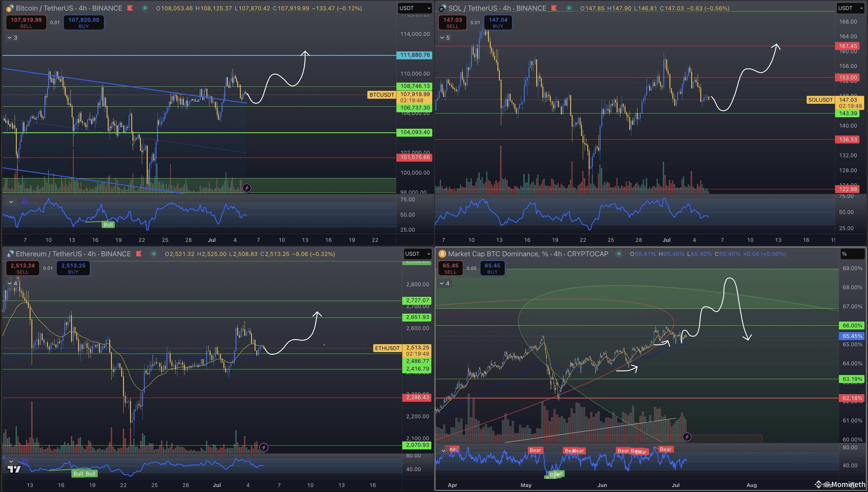
Task: Open the % unit selector on BTC Dominance chart
Action: click(852, 254)
